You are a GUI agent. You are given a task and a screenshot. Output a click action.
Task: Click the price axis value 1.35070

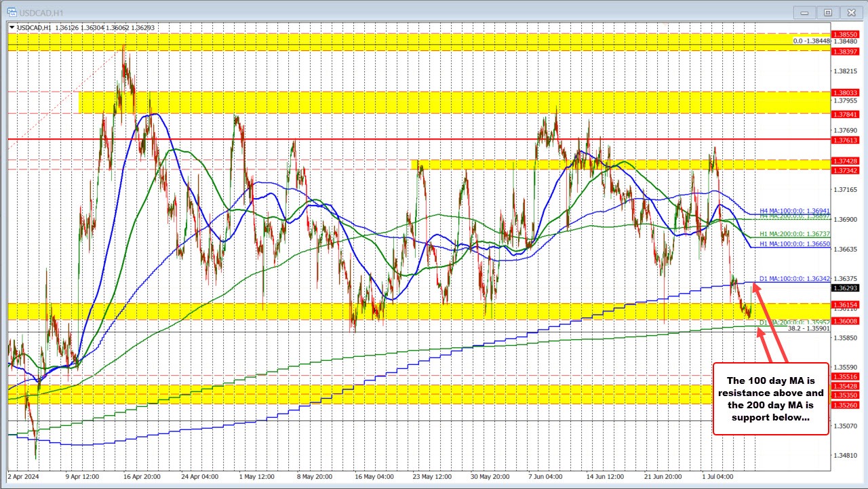pyautogui.click(x=846, y=426)
